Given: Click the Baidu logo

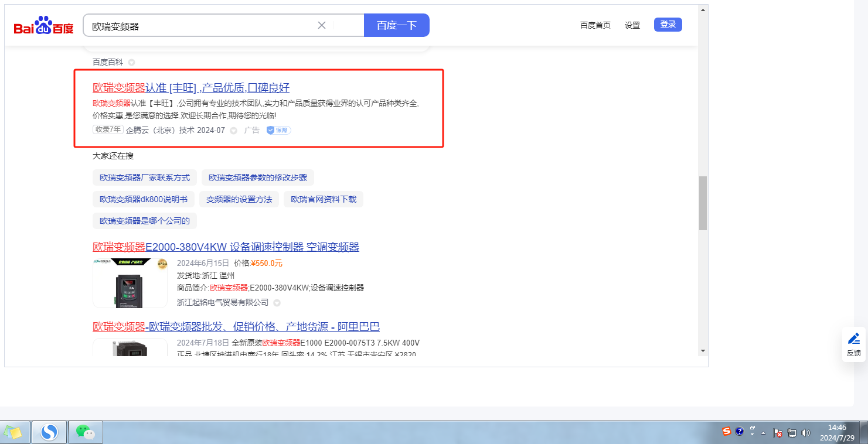Looking at the screenshot, I should click(44, 27).
